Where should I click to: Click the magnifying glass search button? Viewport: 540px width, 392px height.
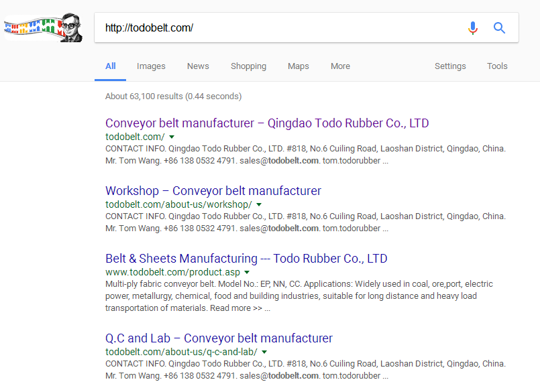(499, 28)
